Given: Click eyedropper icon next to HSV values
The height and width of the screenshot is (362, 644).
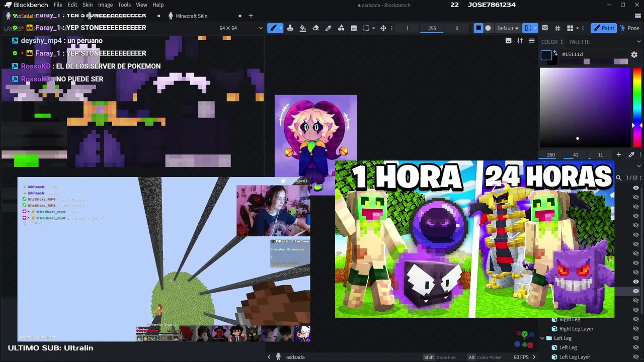Looking at the screenshot, I should click(631, 155).
